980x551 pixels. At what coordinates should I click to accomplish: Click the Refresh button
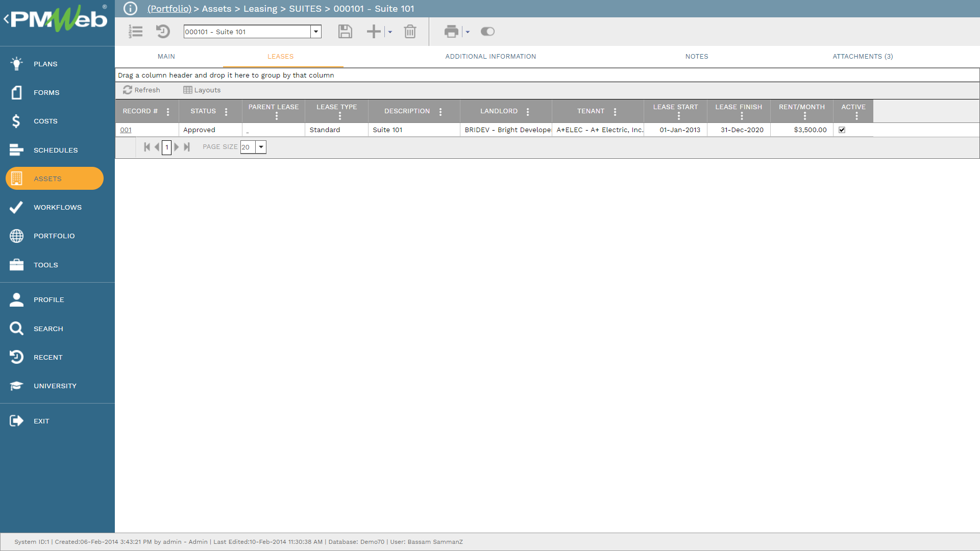tap(141, 90)
